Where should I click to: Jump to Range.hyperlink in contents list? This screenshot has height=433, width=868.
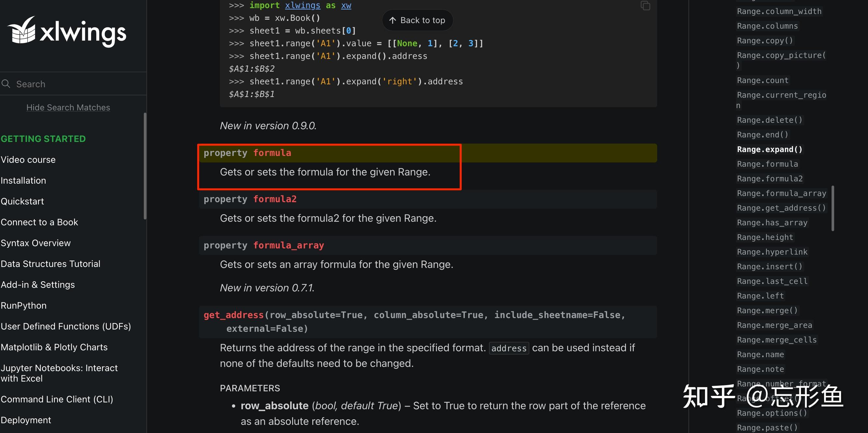tap(772, 252)
